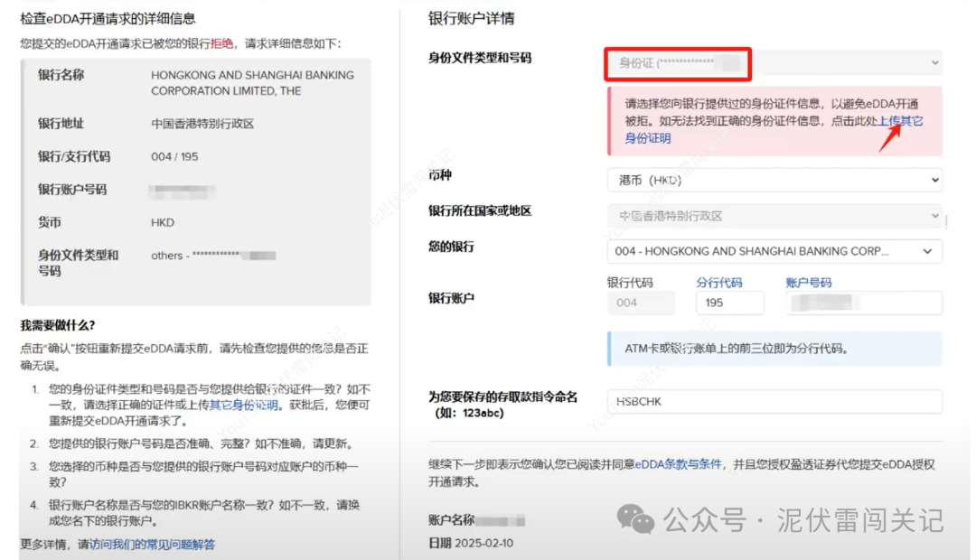Viewport: 976px width, 560px height.
Task: Click the 分行代码 field containing 195
Action: click(729, 303)
